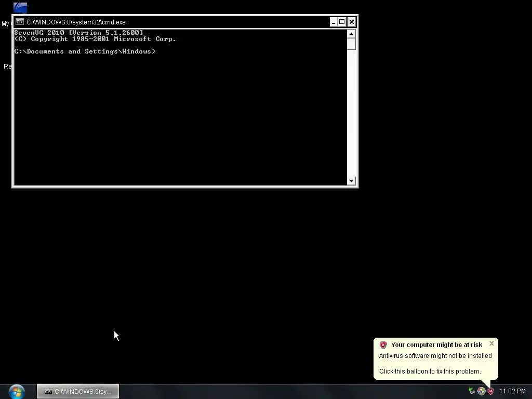Viewport: 532px width, 399px height.
Task: Close the cmd.exe window
Action: 352,22
